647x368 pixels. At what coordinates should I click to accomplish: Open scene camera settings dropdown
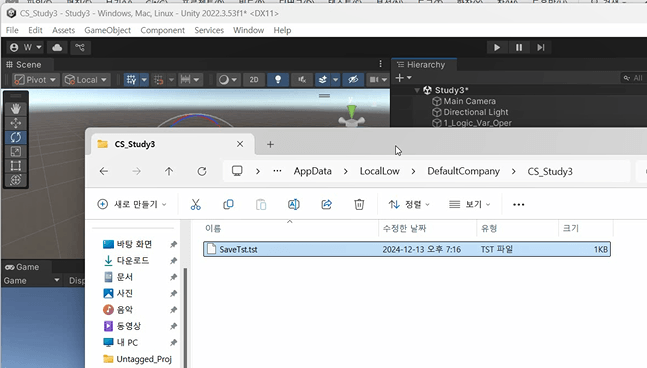(378, 80)
